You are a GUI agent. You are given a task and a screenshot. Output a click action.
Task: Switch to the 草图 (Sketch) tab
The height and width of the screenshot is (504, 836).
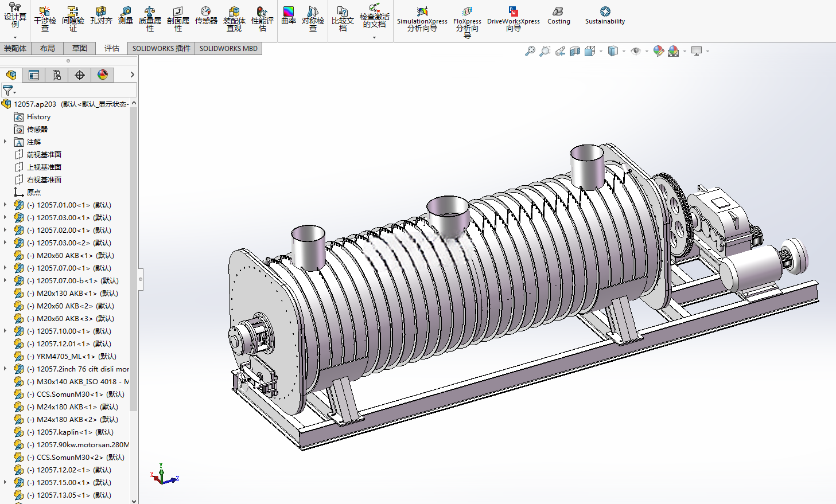coord(80,48)
